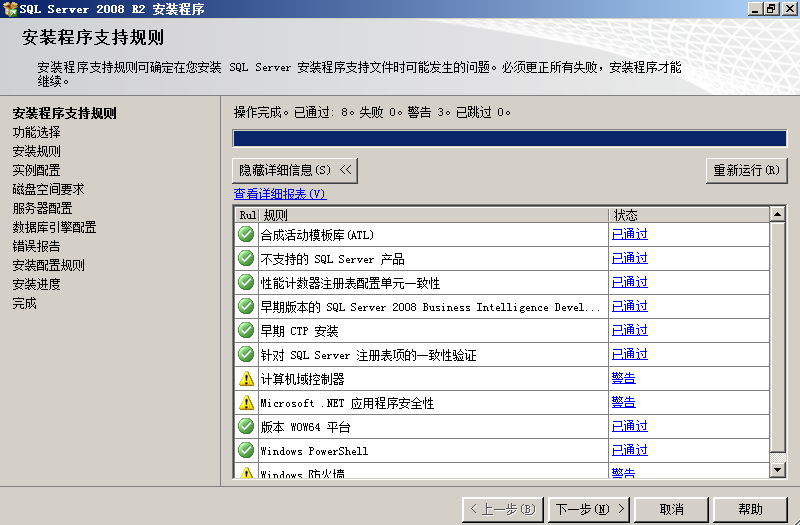
Task: Click the Rul column header
Action: click(x=247, y=215)
